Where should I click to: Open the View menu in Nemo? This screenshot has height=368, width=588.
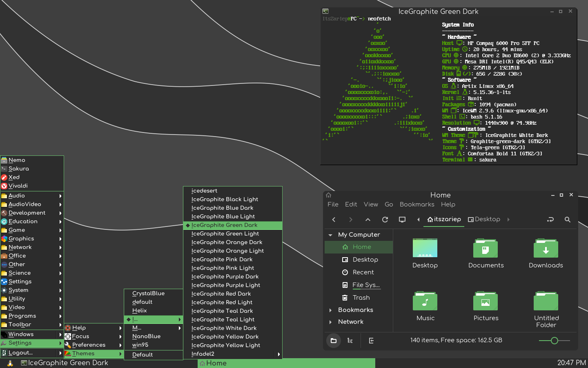[x=371, y=204]
